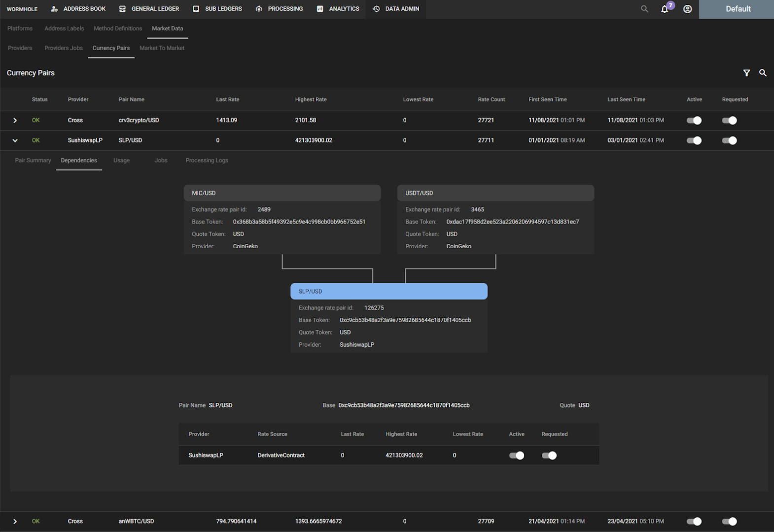Toggle Requested switch for anWBTC/USD row

[x=729, y=521]
